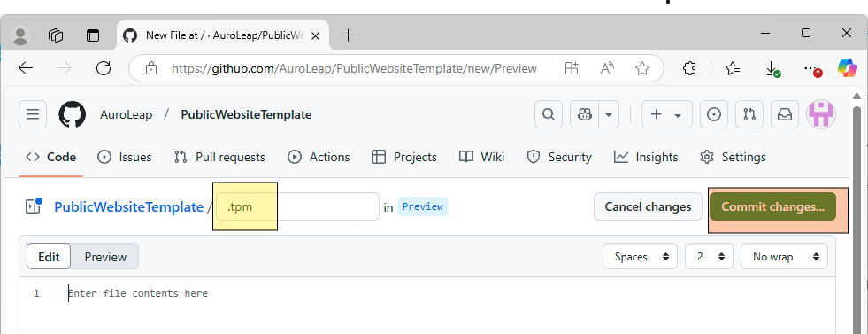Open the Settings repository tab
Image resolution: width=868 pixels, height=334 pixels.
733,158
